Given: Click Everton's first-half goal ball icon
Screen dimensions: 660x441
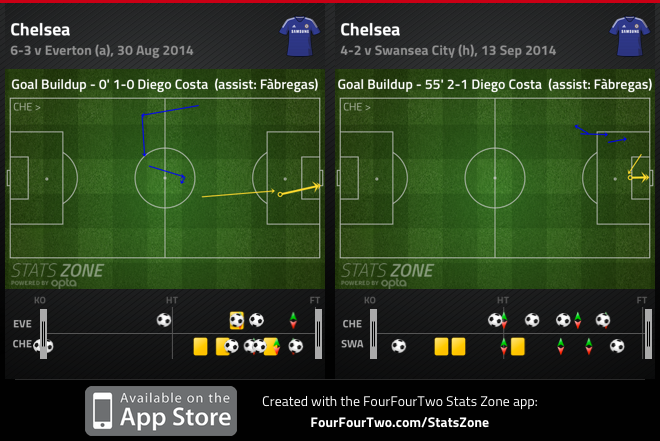Looking at the screenshot, I should tap(164, 321).
